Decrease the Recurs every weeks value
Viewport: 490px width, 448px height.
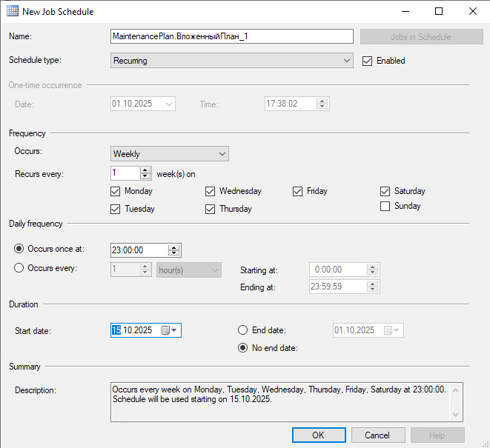pos(145,176)
